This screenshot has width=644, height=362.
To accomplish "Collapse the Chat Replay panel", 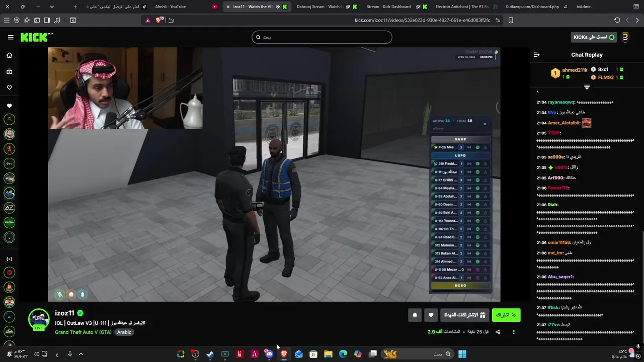I will tap(536, 55).
